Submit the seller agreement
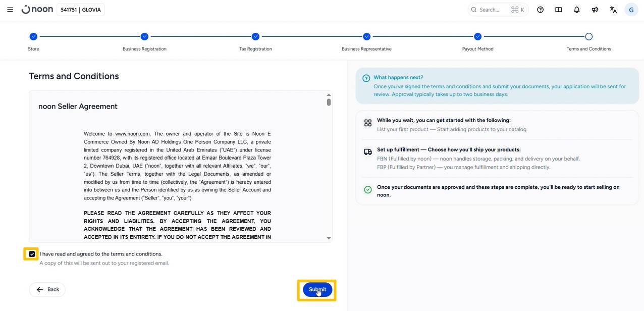644x311 pixels. 317,289
